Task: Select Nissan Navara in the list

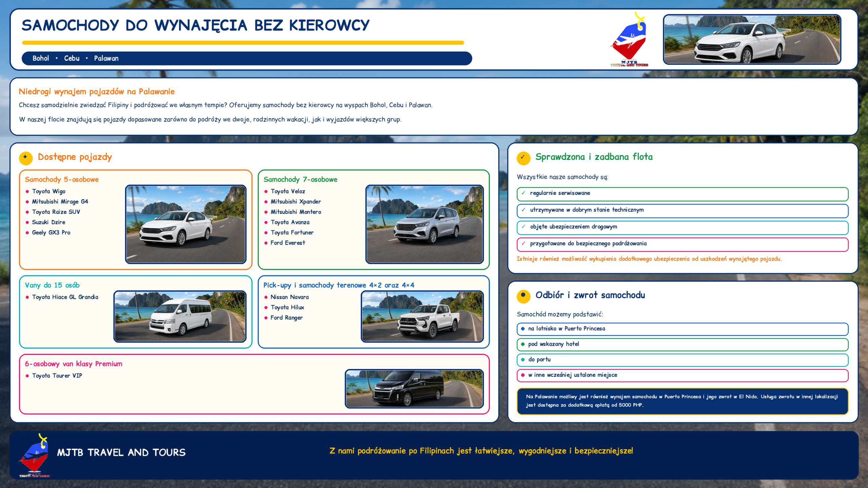Action: coord(290,297)
